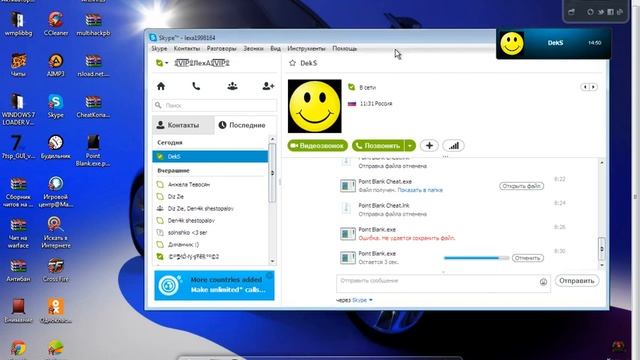Screen dimensions: 640x360
Task: Toggle favorite star next to DekS
Action: (292, 63)
